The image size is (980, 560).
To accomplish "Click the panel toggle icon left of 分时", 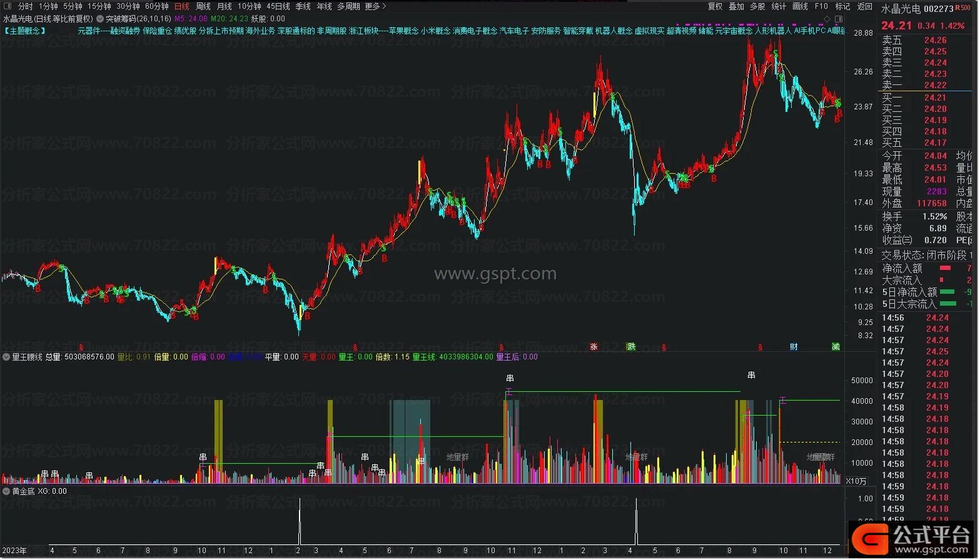I will tap(8, 6).
